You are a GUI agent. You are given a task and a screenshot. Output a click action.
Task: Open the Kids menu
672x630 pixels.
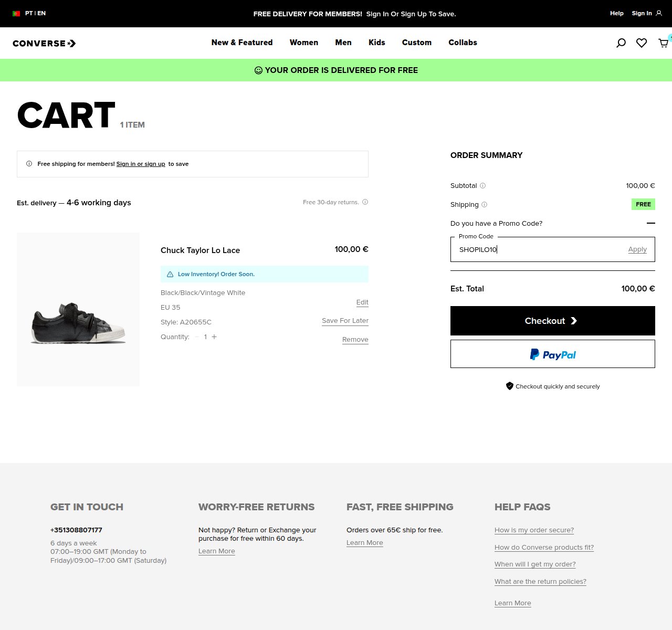coord(377,43)
